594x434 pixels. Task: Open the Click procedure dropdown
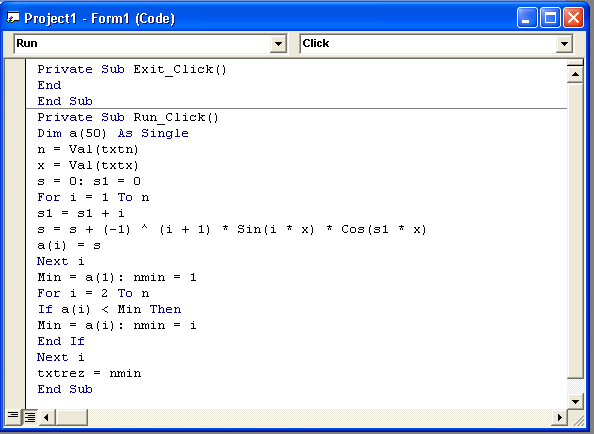(x=564, y=44)
